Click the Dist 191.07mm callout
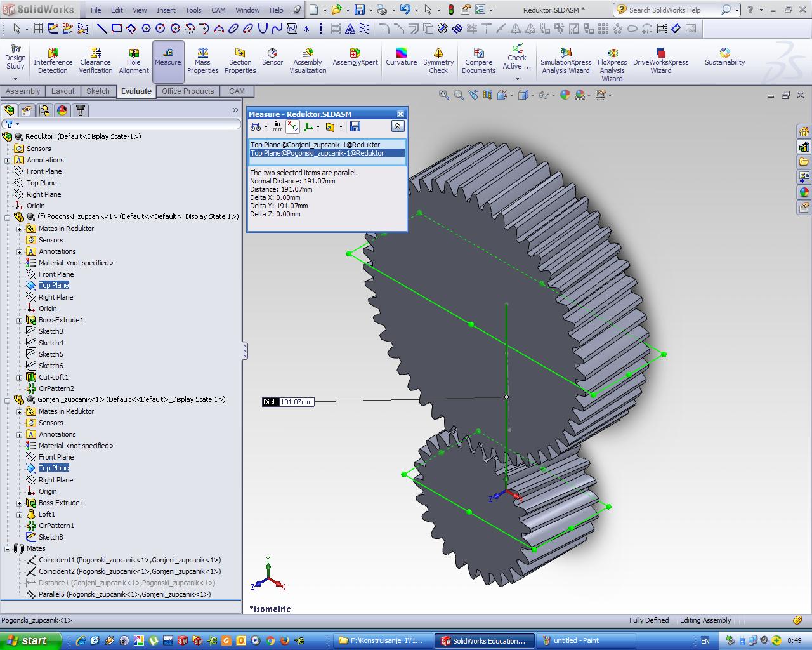Screen dimensions: 812x650 (x=288, y=402)
